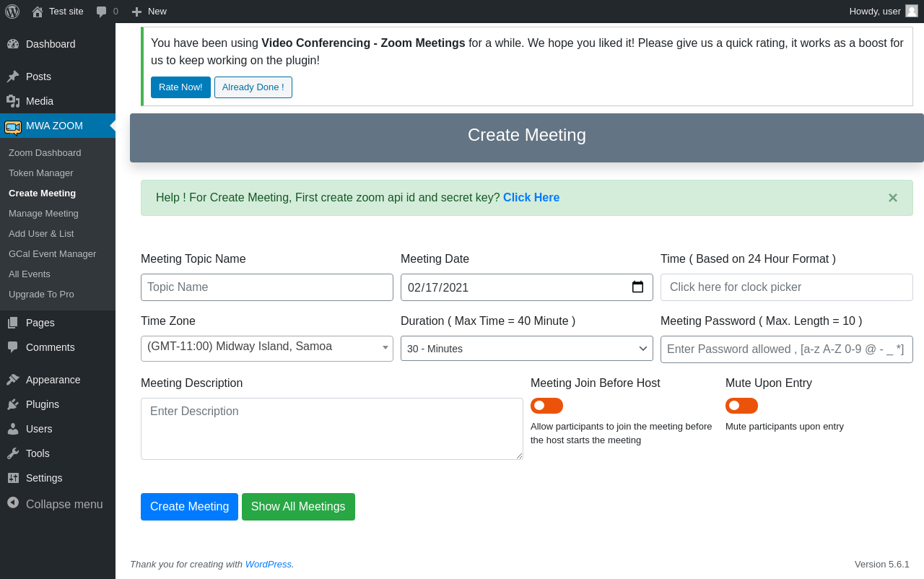This screenshot has height=579, width=924.
Task: Open Token Manager submenu item
Action: 41,173
